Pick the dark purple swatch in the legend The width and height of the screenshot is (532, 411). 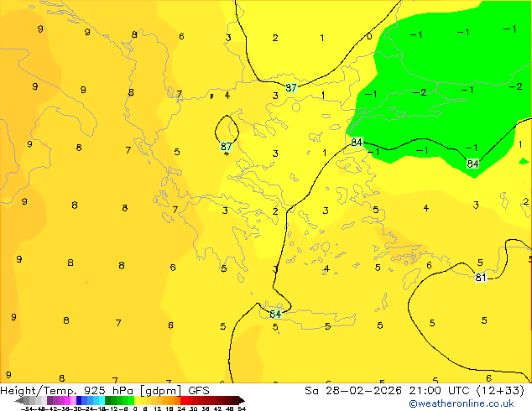(x=50, y=400)
